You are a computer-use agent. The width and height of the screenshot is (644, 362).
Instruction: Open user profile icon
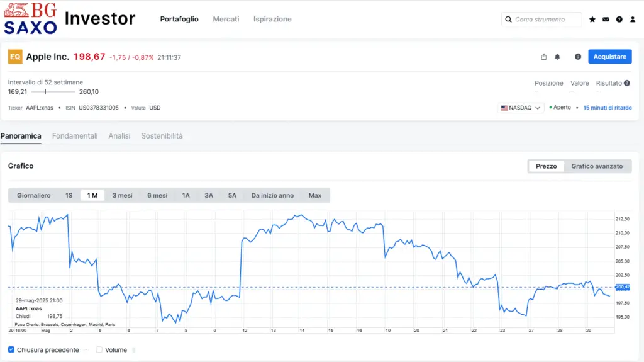pyautogui.click(x=633, y=20)
